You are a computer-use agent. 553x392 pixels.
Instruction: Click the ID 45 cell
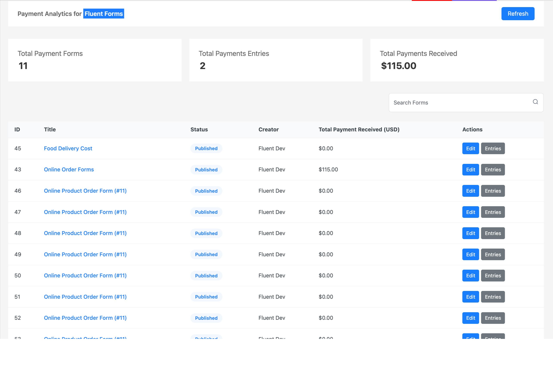[x=18, y=148]
